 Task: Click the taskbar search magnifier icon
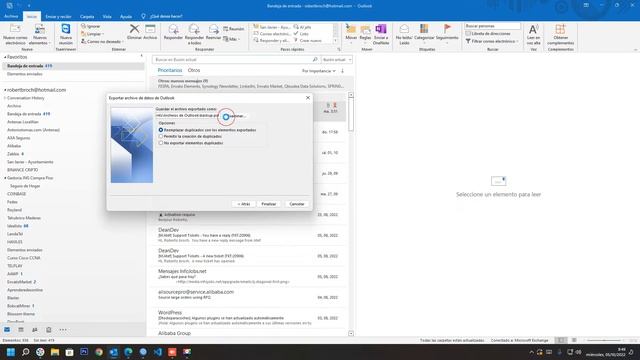[25, 352]
